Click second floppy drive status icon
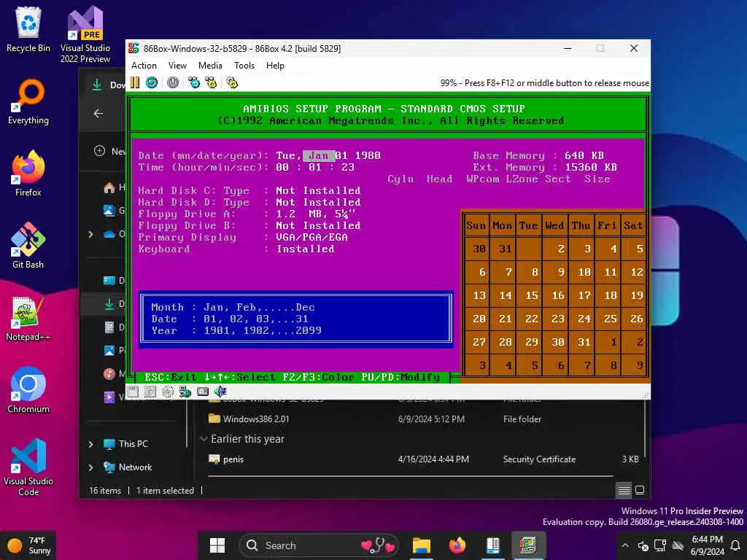This screenshot has width=747, height=560. tap(150, 392)
